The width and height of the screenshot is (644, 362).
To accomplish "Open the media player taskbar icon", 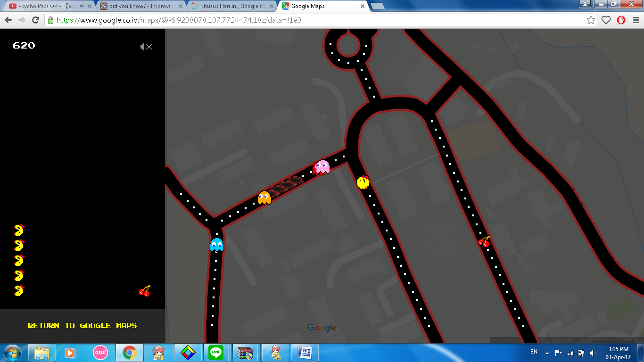I will click(70, 353).
